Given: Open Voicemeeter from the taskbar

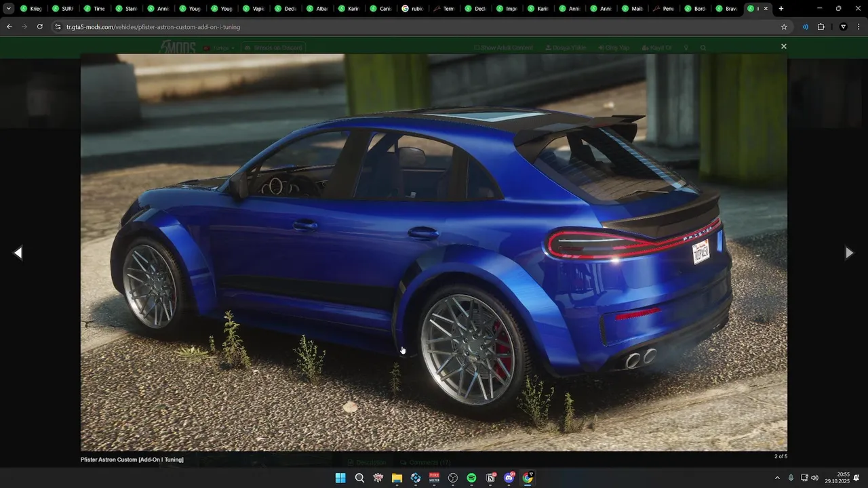Looking at the screenshot, I should (434, 478).
